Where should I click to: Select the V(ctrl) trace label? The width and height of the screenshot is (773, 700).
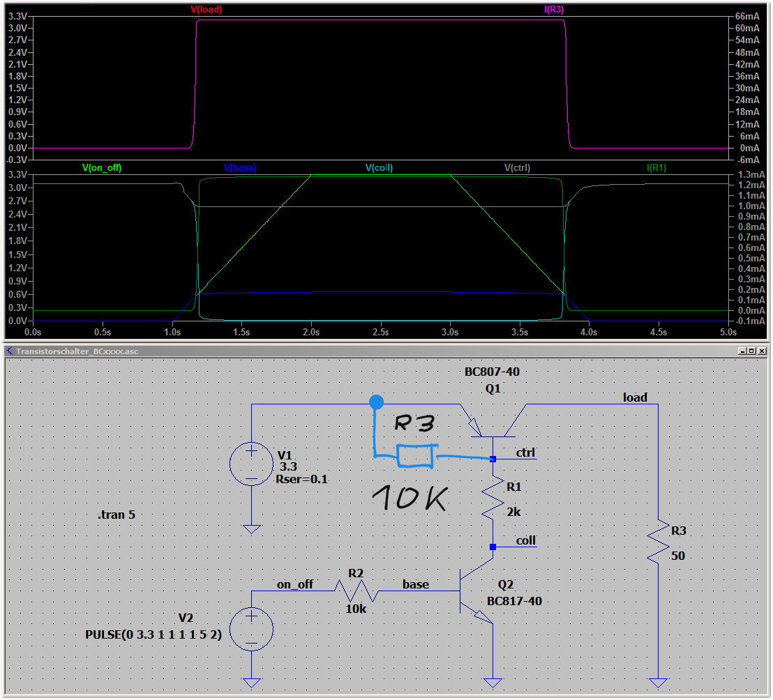[517, 167]
